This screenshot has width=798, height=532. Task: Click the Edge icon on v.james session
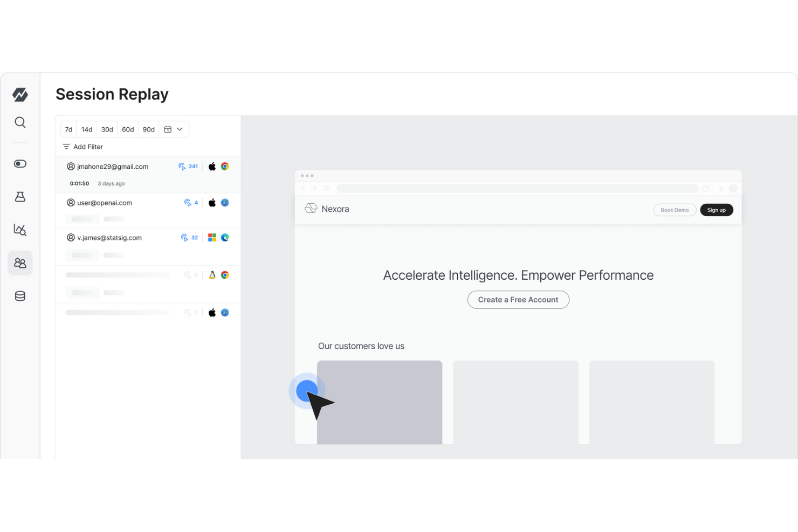click(x=225, y=238)
